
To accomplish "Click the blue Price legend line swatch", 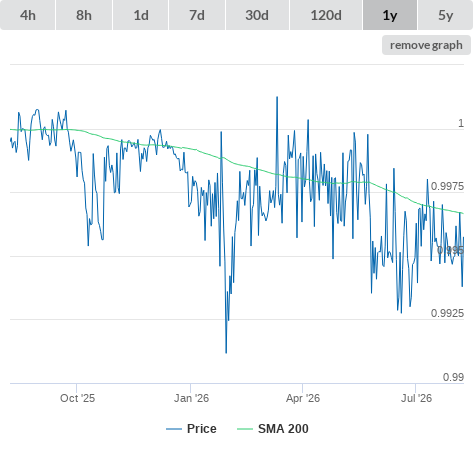I will click(174, 429).
